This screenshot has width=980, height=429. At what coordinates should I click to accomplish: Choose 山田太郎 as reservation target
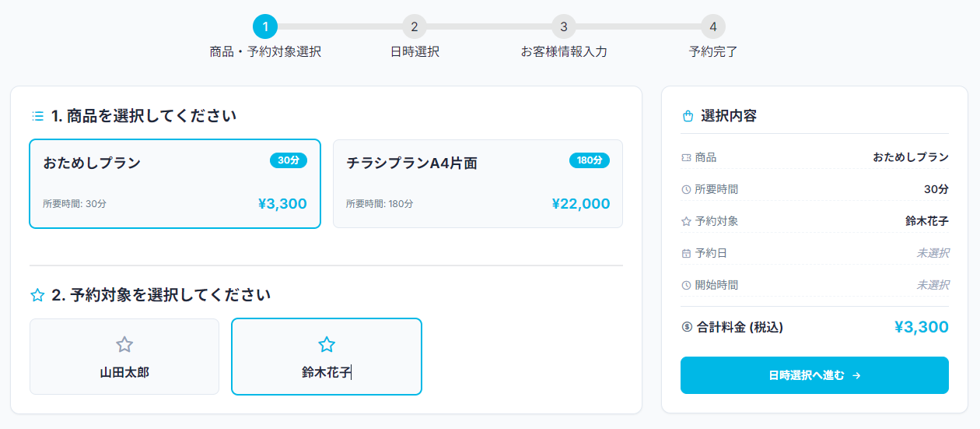tap(124, 357)
